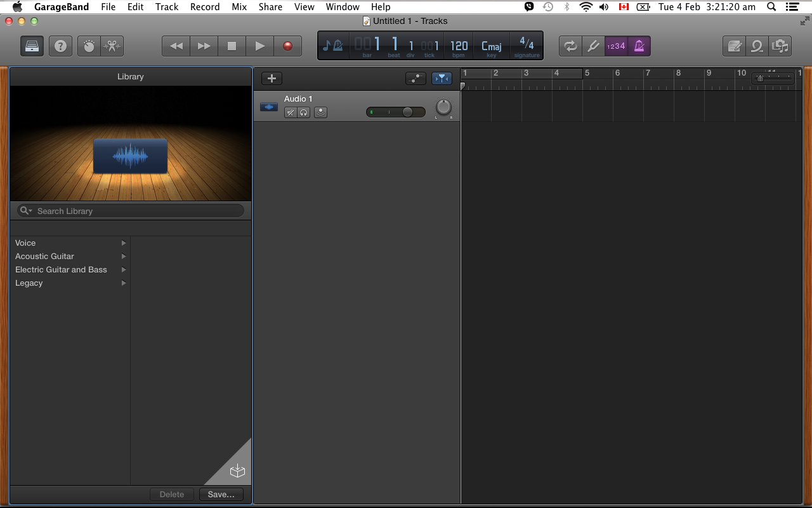
Task: Toggle the track automation button
Action: click(416, 78)
